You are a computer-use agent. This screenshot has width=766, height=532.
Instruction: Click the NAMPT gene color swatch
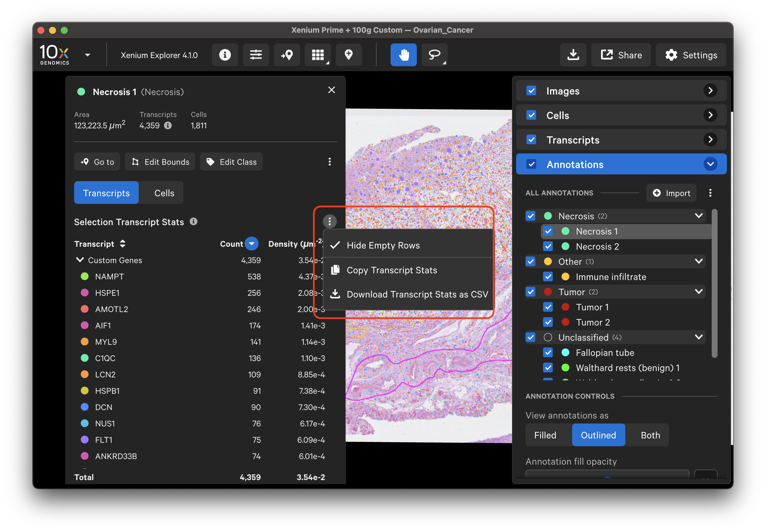(x=85, y=276)
